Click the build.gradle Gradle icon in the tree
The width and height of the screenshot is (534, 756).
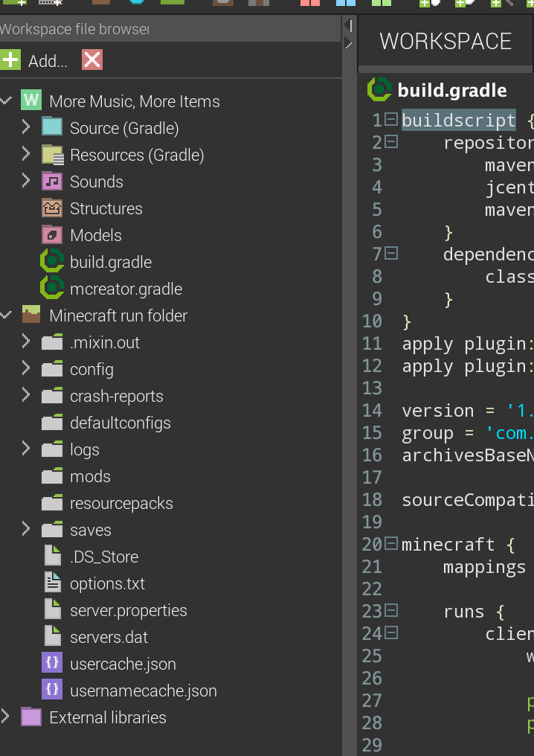pos(52,261)
